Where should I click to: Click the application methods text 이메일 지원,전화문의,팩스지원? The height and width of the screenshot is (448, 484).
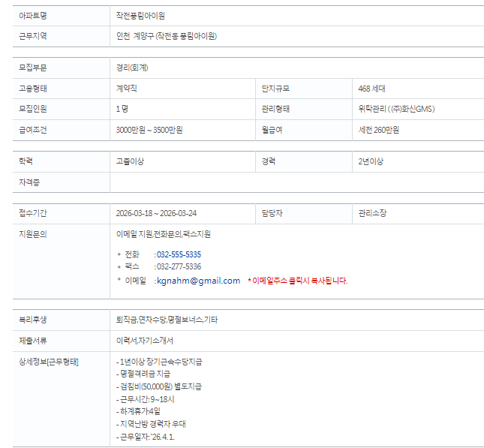tap(164, 234)
